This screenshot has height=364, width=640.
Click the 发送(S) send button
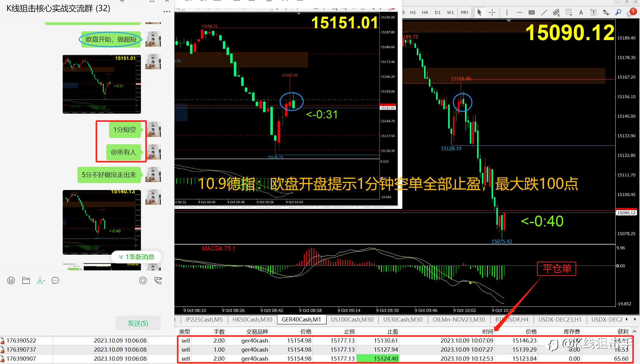[x=138, y=323]
